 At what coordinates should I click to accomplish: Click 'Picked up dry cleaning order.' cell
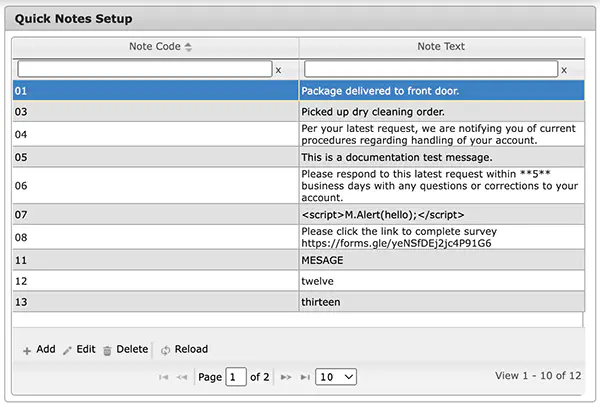[x=442, y=112]
